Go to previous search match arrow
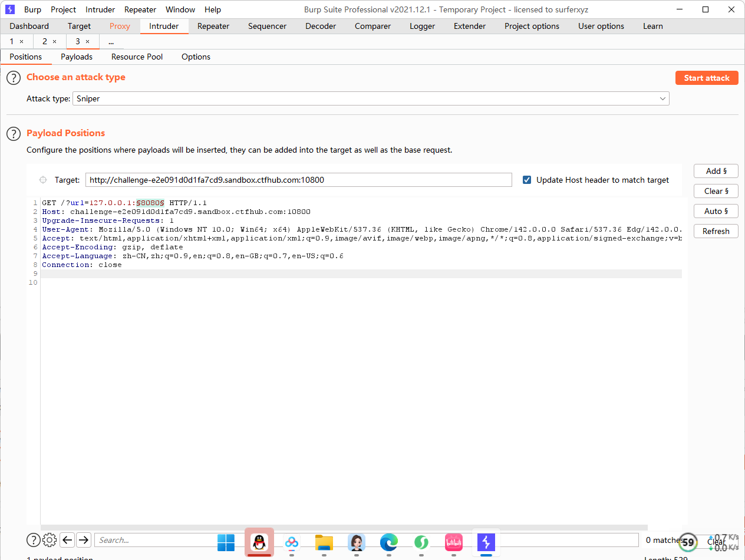The height and width of the screenshot is (560, 745). pos(67,540)
